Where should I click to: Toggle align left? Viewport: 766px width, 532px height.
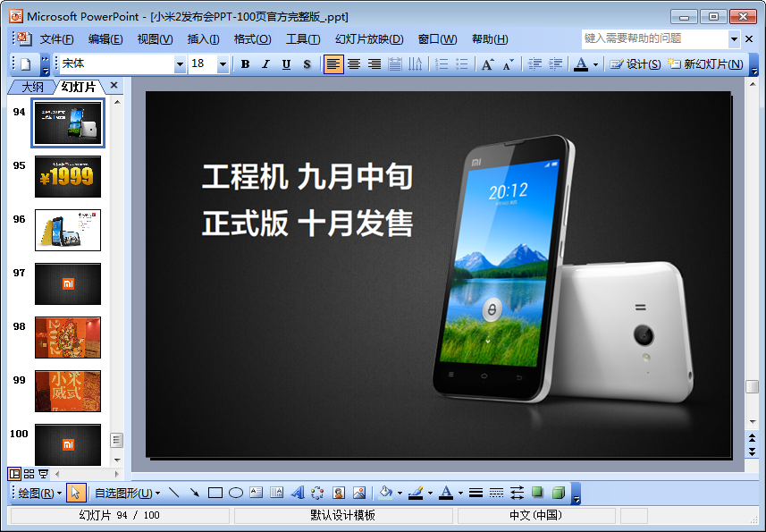(333, 64)
